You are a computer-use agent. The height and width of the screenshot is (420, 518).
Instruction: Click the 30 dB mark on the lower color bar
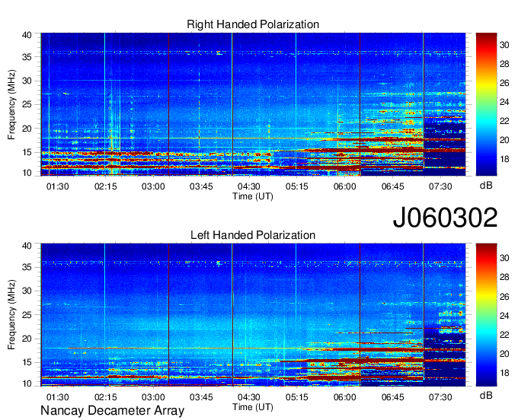(504, 258)
